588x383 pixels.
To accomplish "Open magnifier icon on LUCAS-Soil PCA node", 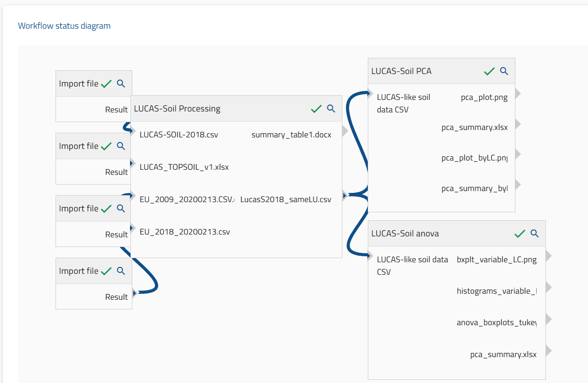I will coord(504,71).
